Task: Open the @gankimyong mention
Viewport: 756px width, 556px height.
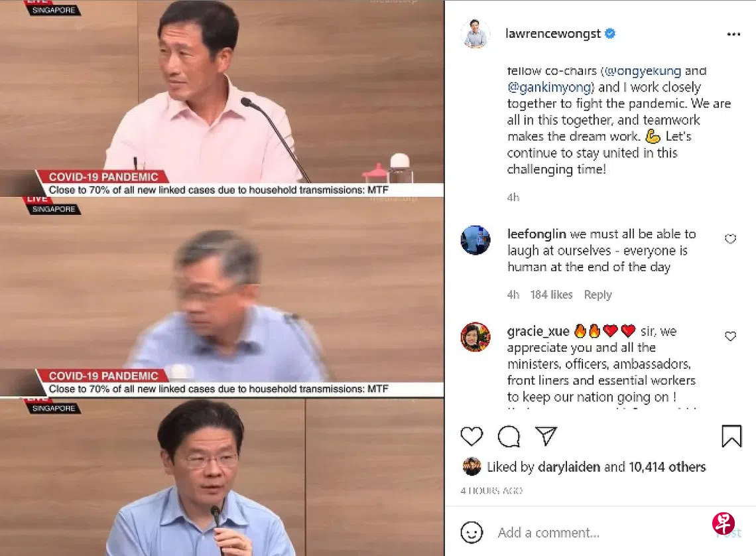Action: 550,88
